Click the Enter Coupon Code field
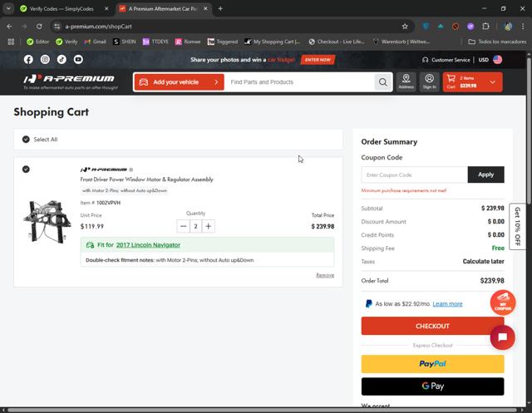This screenshot has height=413, width=532. coord(415,175)
